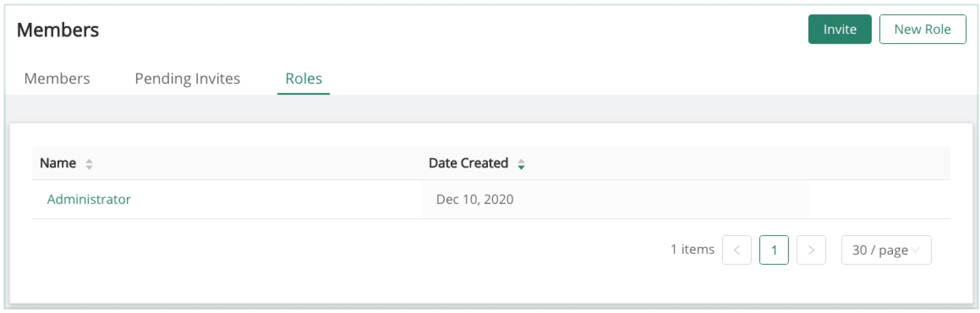Viewport: 980px width, 313px height.
Task: Select page 1 in pagination
Action: [774, 250]
